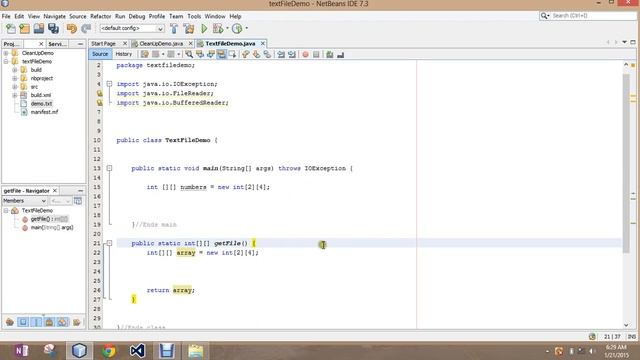Select main(String[] args) in Navigator

pyautogui.click(x=52, y=227)
